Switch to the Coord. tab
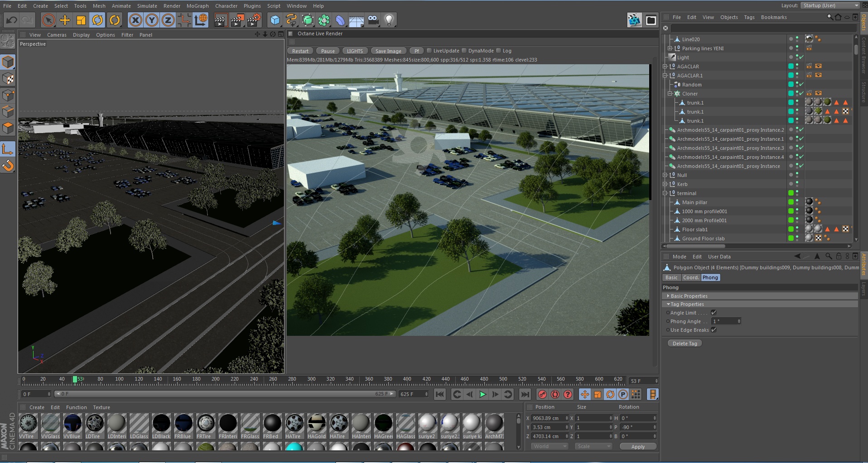 [691, 277]
